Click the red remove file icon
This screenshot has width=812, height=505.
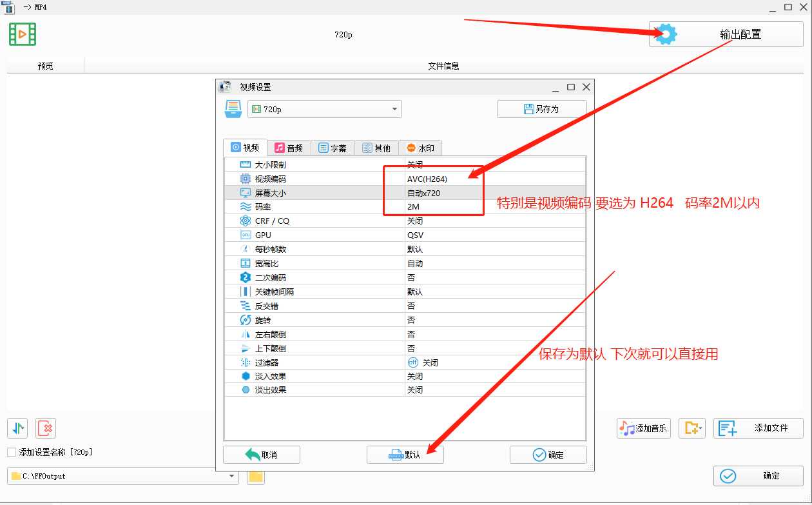(x=46, y=428)
